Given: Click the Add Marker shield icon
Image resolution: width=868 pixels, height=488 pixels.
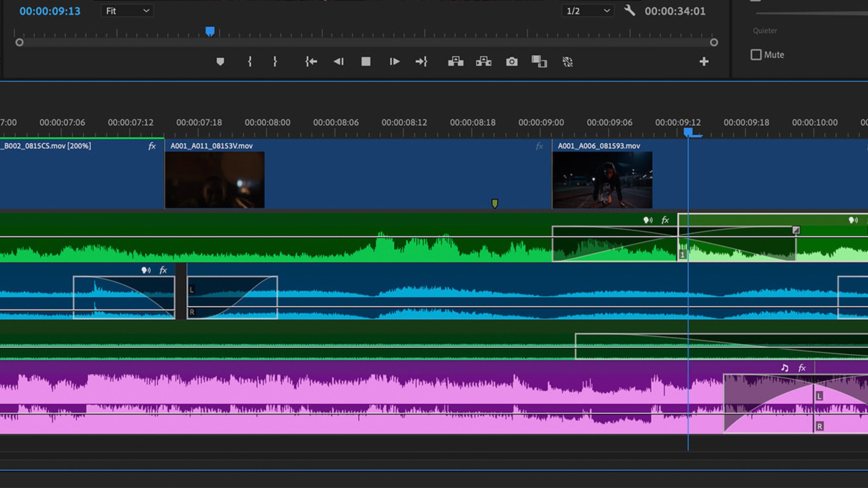Looking at the screenshot, I should 220,61.
